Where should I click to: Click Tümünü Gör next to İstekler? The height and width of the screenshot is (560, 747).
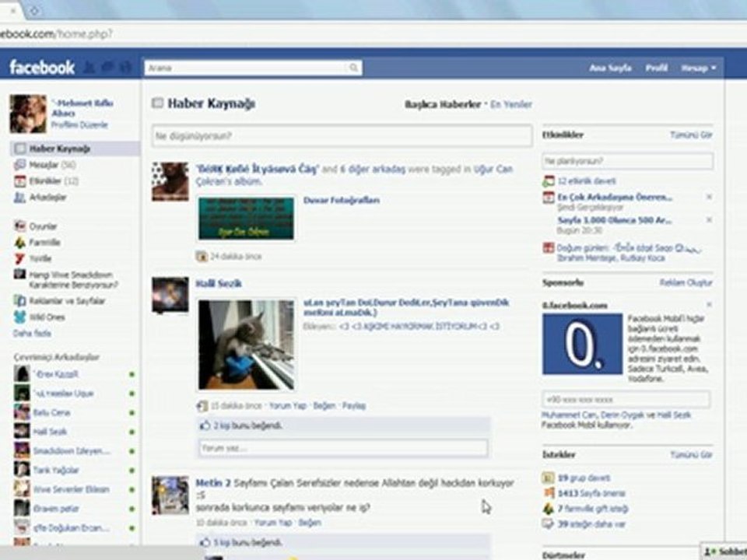point(691,455)
